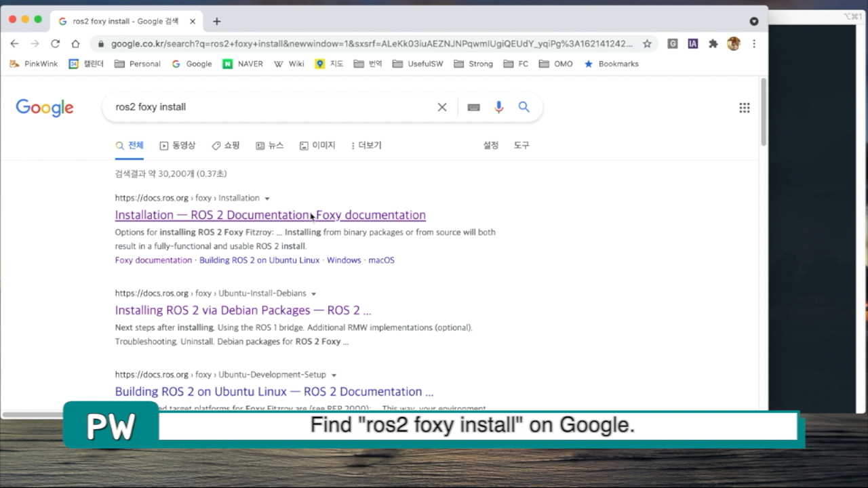Reload the page with the refresh icon
Viewport: 868px width, 488px height.
[x=55, y=43]
